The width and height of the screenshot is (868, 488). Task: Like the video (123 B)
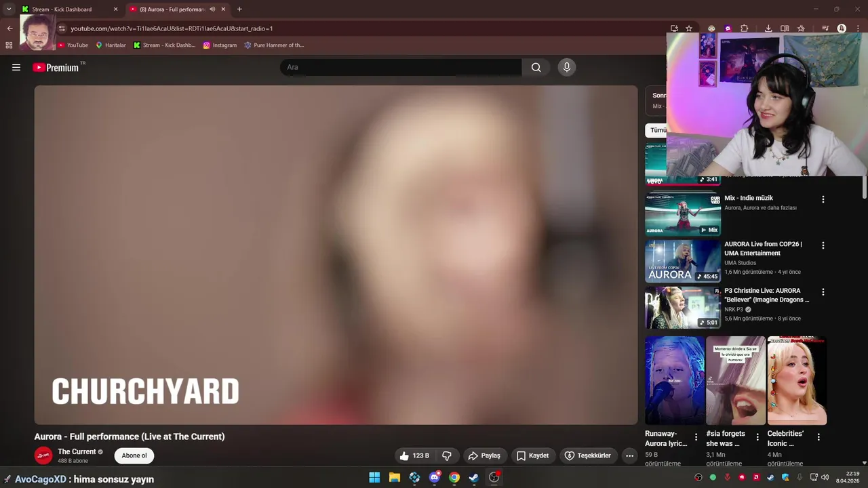click(414, 455)
